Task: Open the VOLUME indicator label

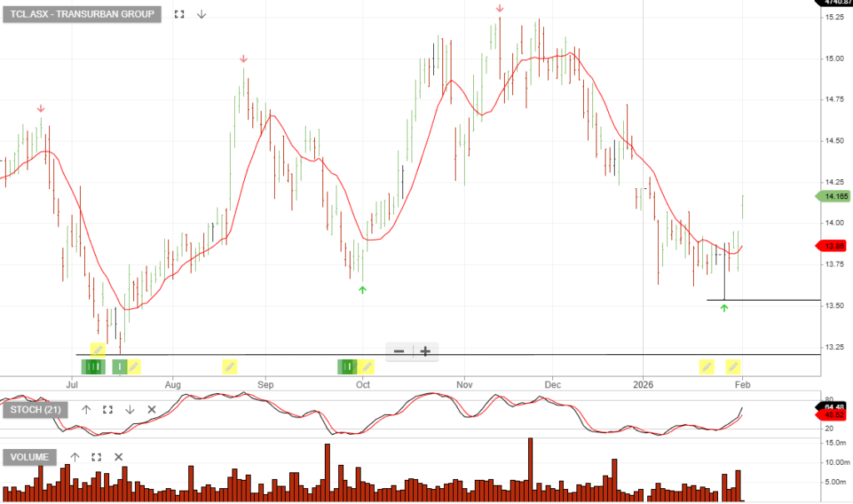Action: 31,457
